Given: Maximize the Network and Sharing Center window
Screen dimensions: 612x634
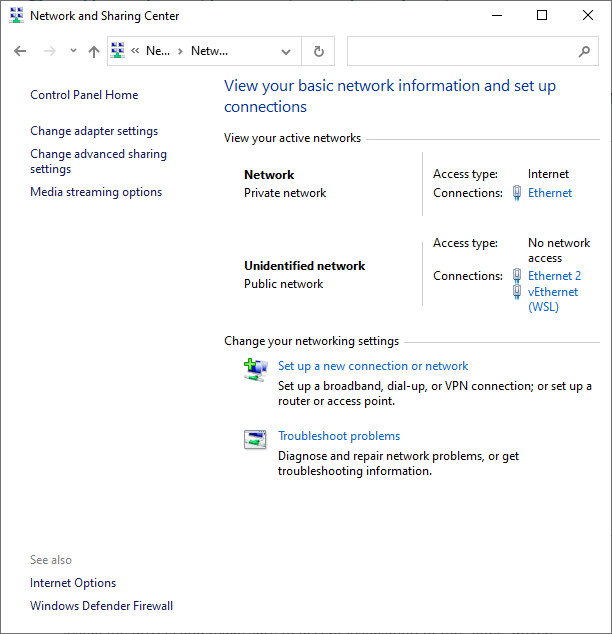Looking at the screenshot, I should tap(542, 15).
